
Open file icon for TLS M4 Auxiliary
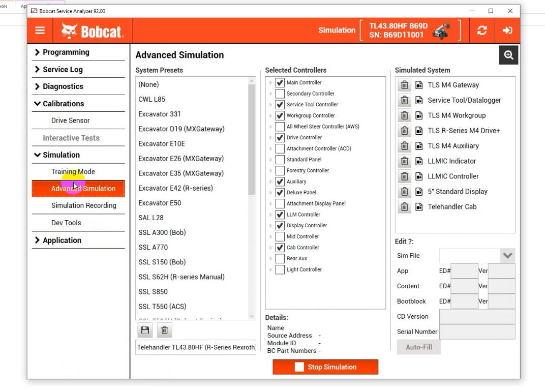tap(419, 146)
